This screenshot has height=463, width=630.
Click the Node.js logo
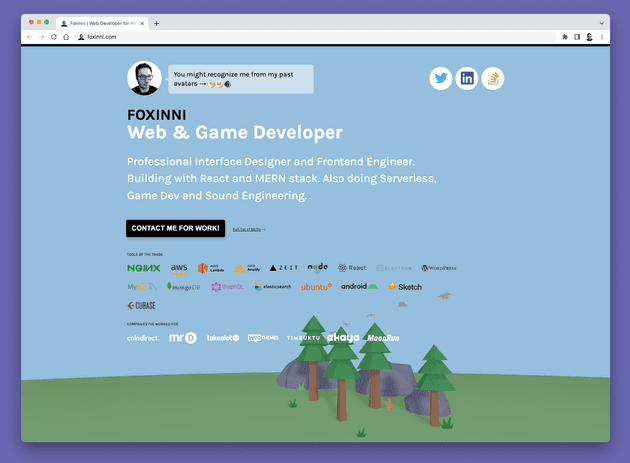pyautogui.click(x=317, y=268)
